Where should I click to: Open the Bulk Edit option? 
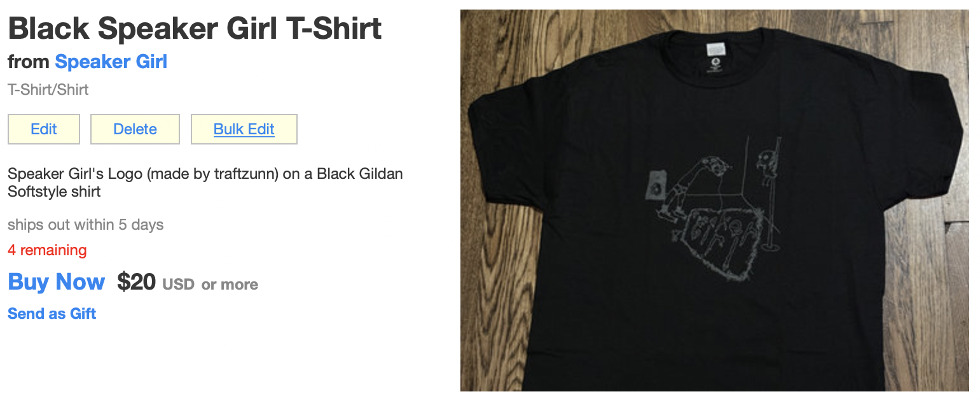click(x=244, y=129)
